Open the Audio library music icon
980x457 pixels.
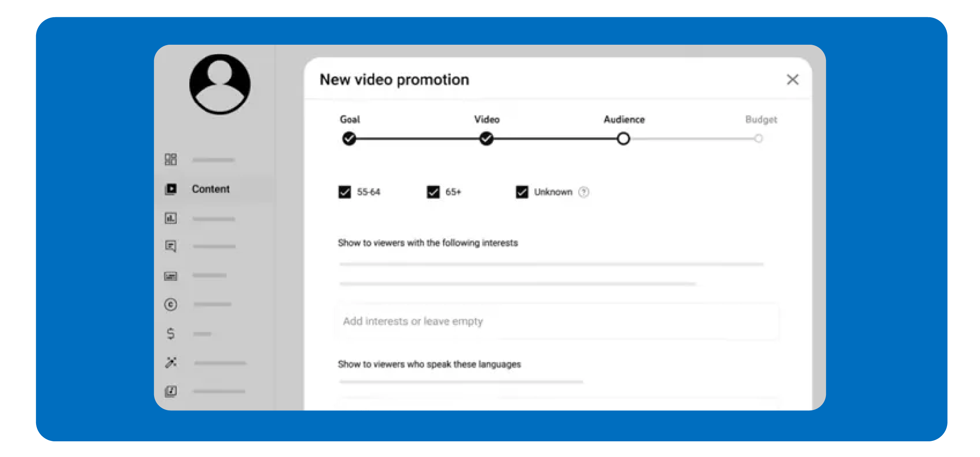pyautogui.click(x=171, y=391)
